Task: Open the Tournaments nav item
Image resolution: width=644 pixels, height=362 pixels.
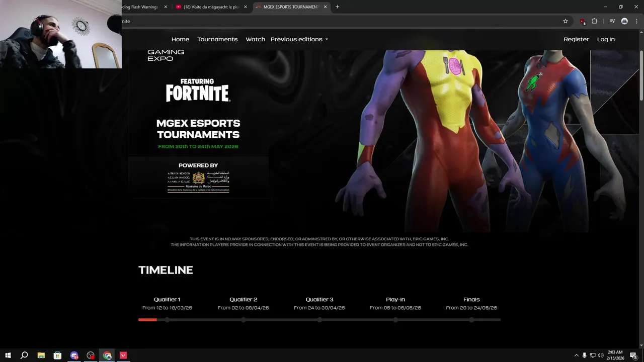Action: coord(217,39)
